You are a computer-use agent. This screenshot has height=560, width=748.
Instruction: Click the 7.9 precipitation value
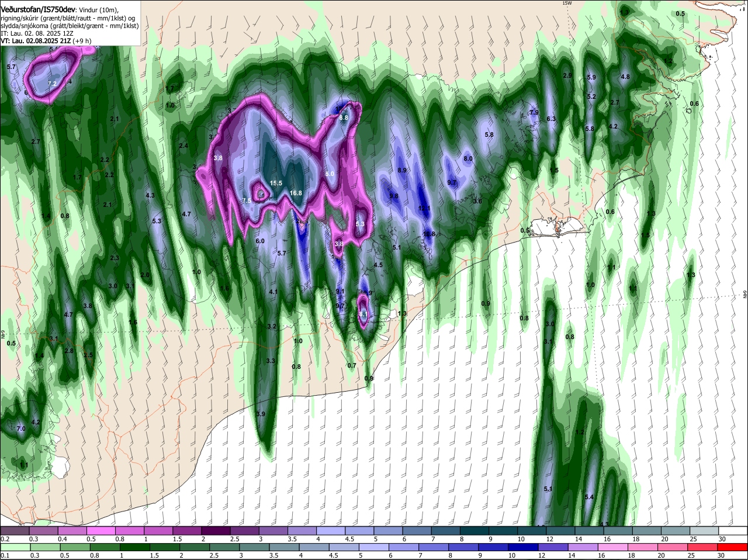click(534, 112)
